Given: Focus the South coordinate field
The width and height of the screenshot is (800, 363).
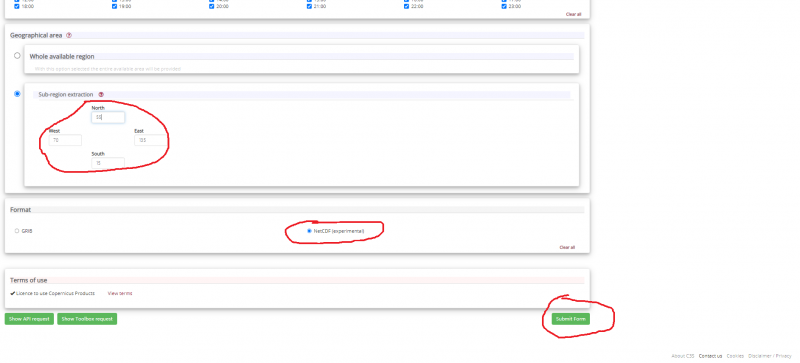Looking at the screenshot, I should 108,163.
